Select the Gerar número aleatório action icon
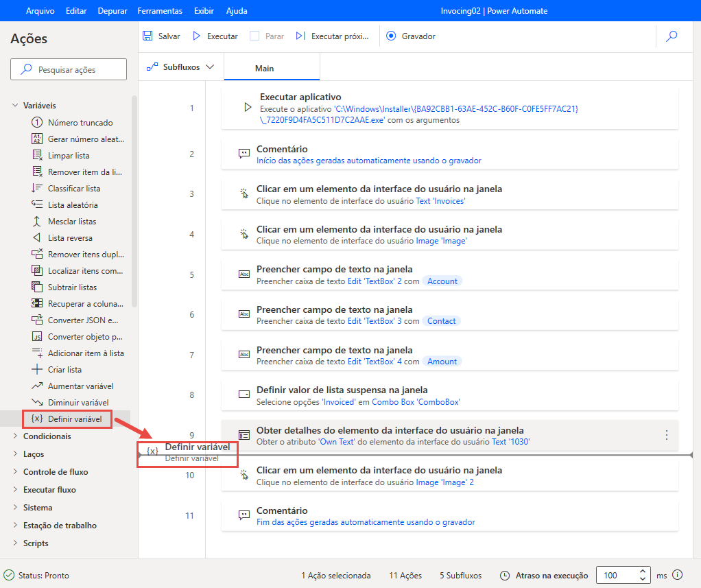This screenshot has width=701, height=588. click(36, 139)
